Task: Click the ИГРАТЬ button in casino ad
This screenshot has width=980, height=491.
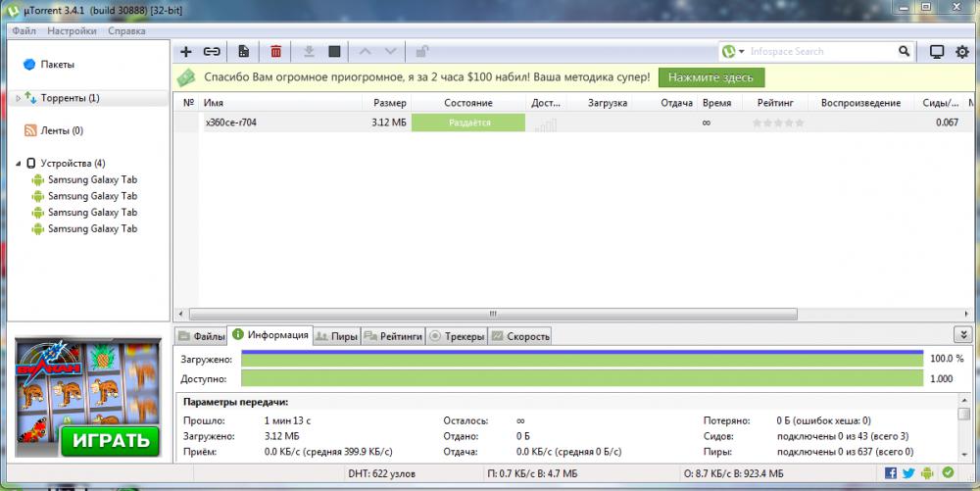Action: tap(111, 440)
